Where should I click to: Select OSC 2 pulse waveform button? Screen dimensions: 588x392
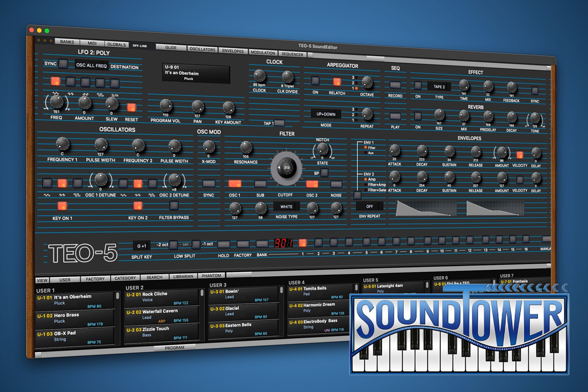152,184
